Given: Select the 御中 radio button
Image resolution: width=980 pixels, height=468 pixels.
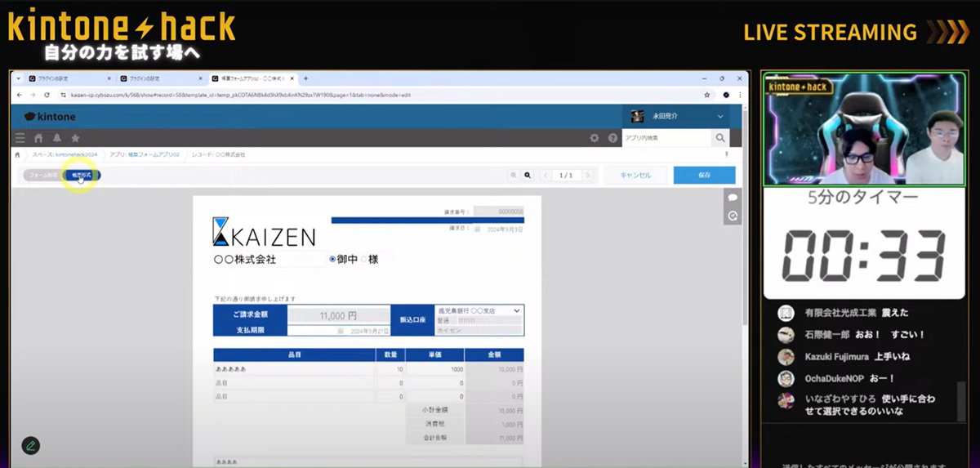Looking at the screenshot, I should coord(333,260).
